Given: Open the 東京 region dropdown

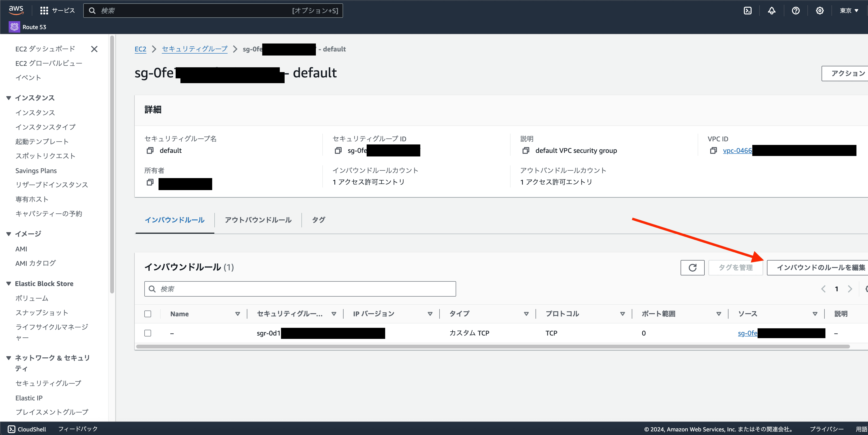Looking at the screenshot, I should coord(849,11).
